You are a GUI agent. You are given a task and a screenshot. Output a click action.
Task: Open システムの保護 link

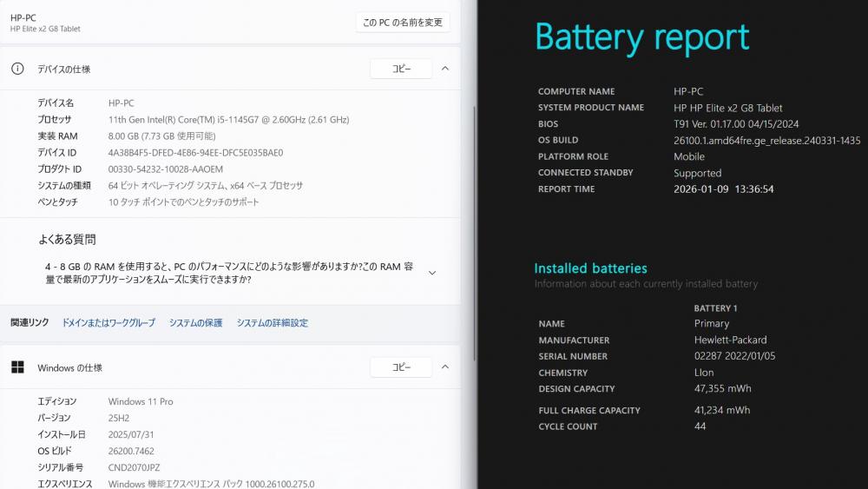tap(195, 323)
